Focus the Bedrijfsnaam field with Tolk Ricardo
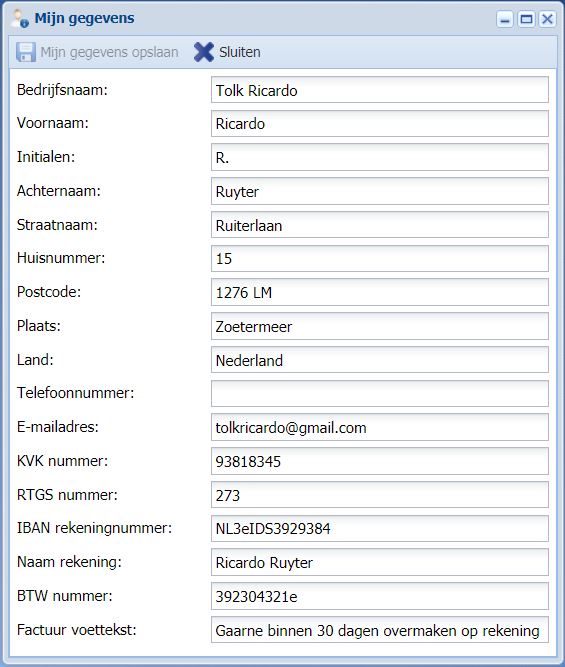 pos(380,90)
